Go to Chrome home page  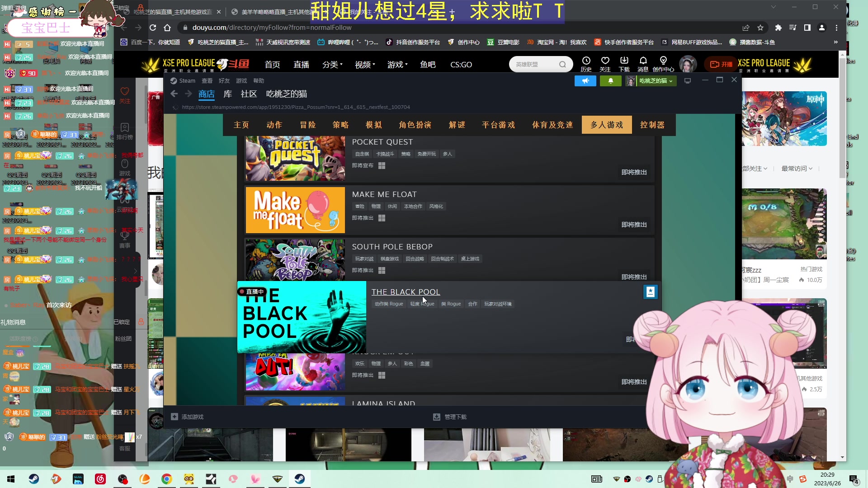point(167,28)
